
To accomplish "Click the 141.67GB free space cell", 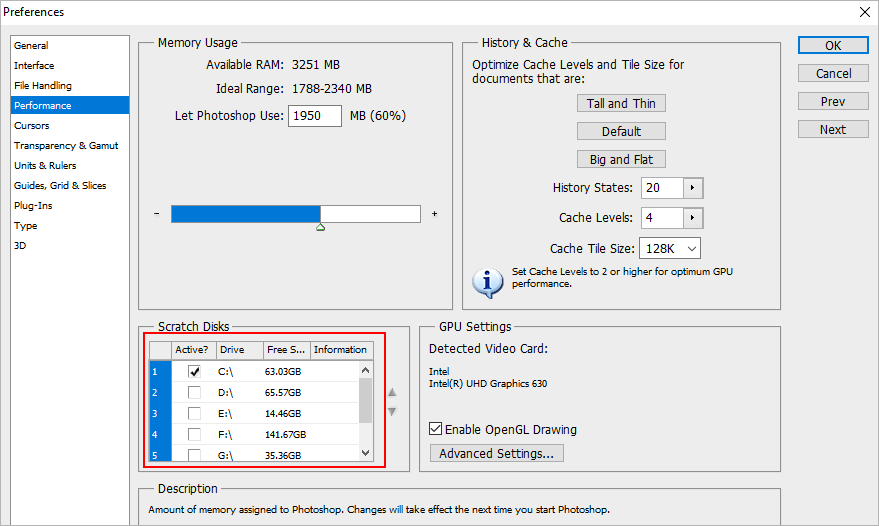I will 285,434.
